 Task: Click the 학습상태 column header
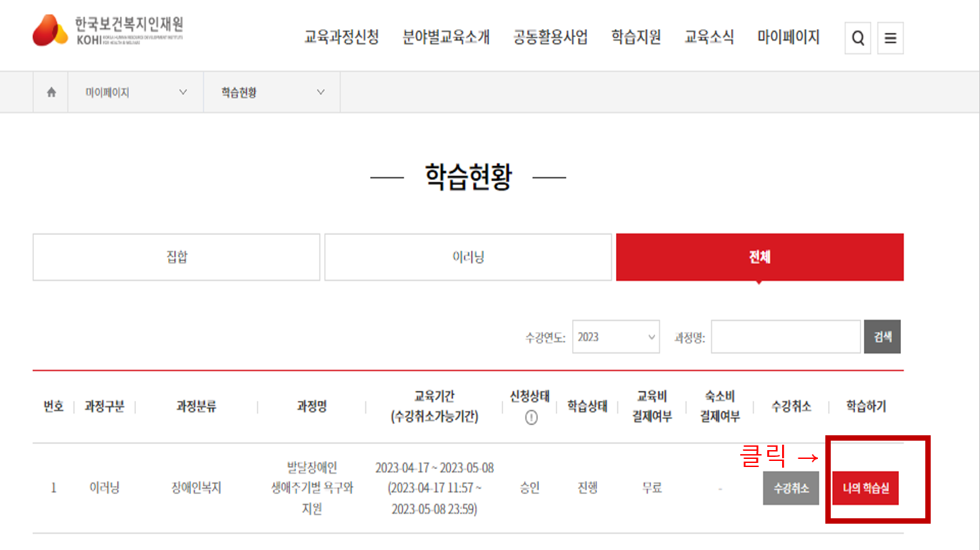tap(588, 407)
